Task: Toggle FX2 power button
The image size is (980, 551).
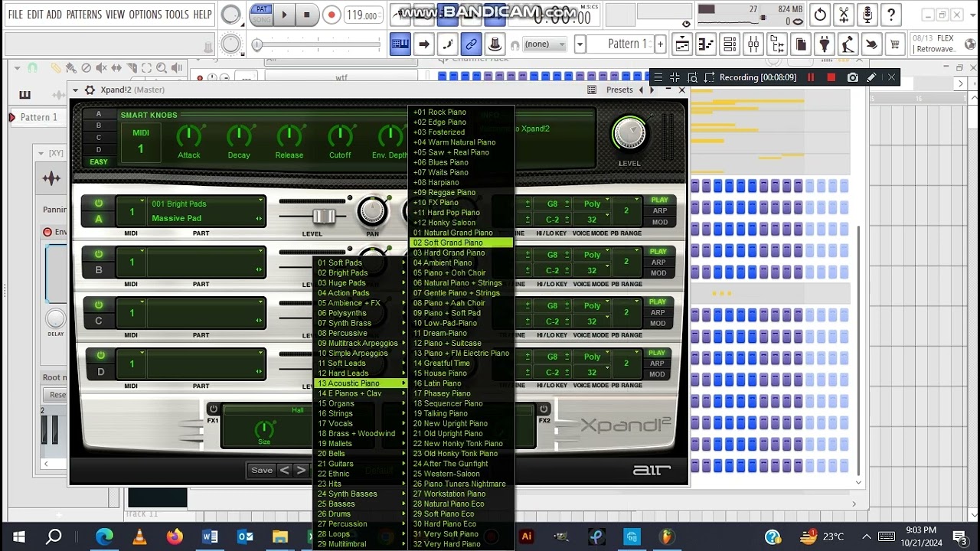Action: tap(544, 409)
